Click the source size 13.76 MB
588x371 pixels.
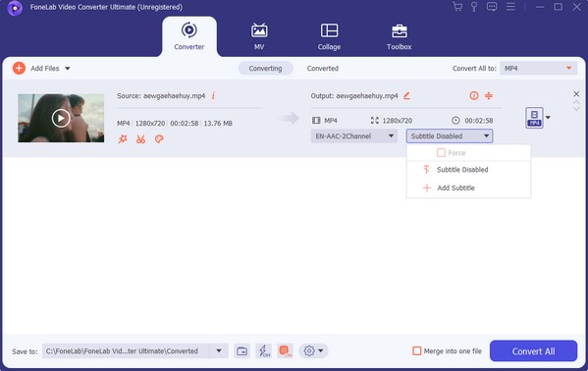[218, 124]
